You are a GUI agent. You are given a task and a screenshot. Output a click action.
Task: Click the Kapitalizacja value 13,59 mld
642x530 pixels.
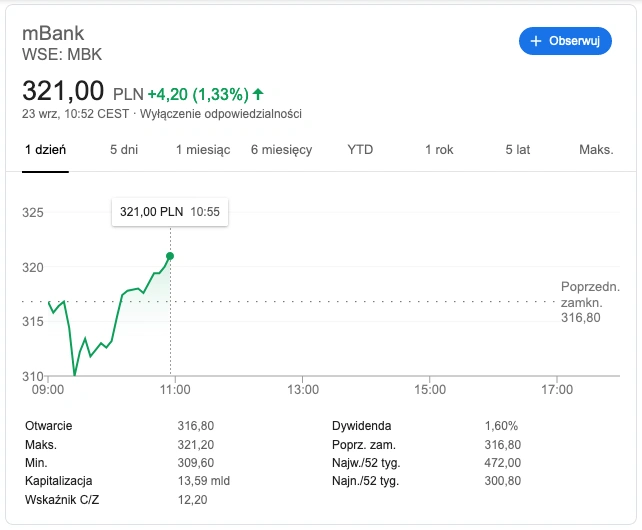tap(203, 481)
